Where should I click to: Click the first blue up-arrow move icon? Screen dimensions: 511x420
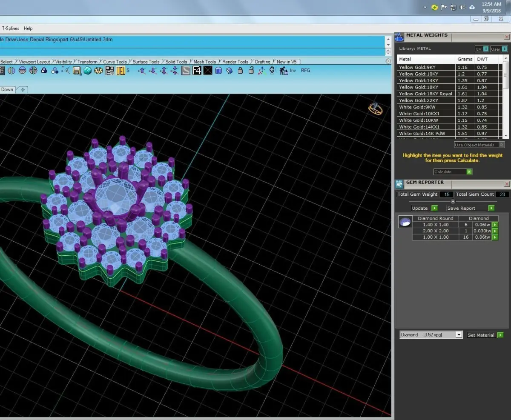pyautogui.click(x=142, y=71)
